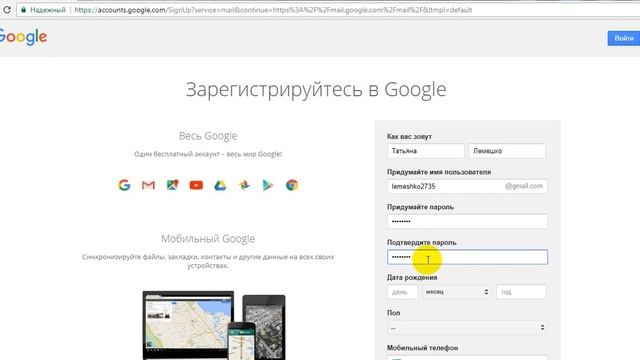
Task: Open the Пол gender dropdown
Action: point(467,328)
